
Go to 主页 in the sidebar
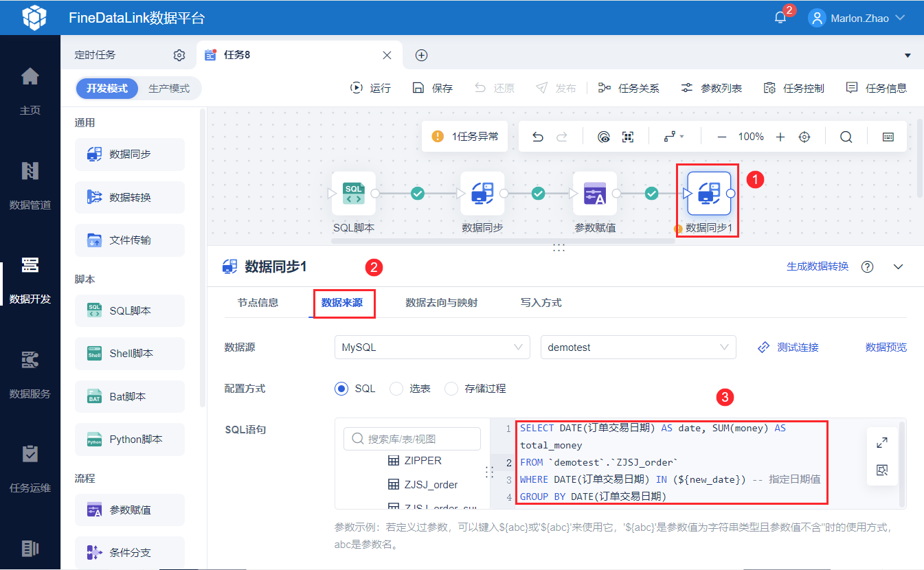click(30, 90)
